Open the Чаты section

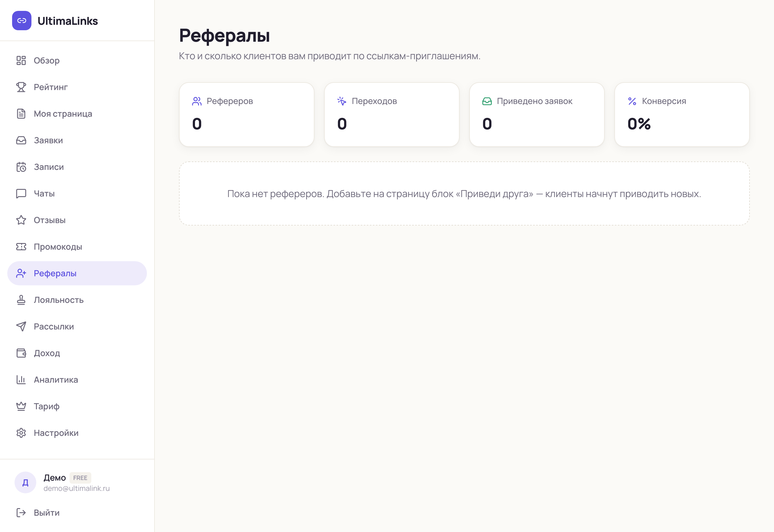[x=77, y=193]
